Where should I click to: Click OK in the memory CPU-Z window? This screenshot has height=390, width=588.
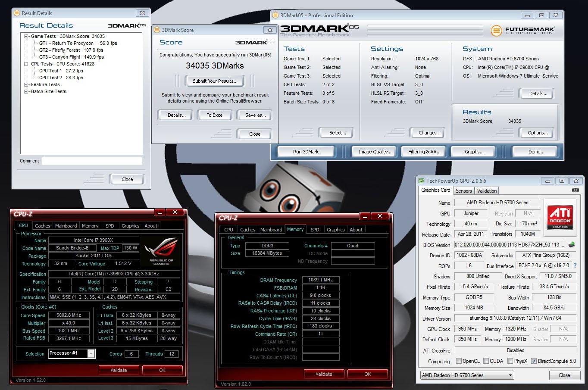click(367, 374)
